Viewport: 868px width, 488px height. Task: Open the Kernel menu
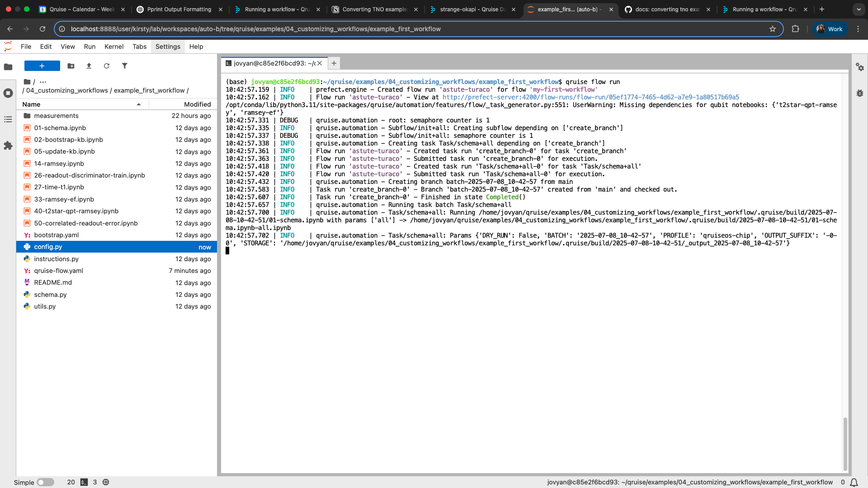114,47
